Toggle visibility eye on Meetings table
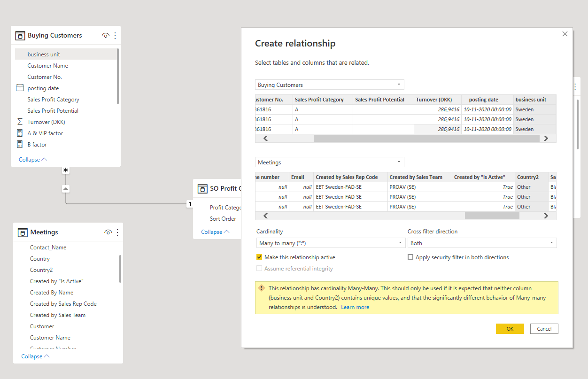 click(108, 232)
